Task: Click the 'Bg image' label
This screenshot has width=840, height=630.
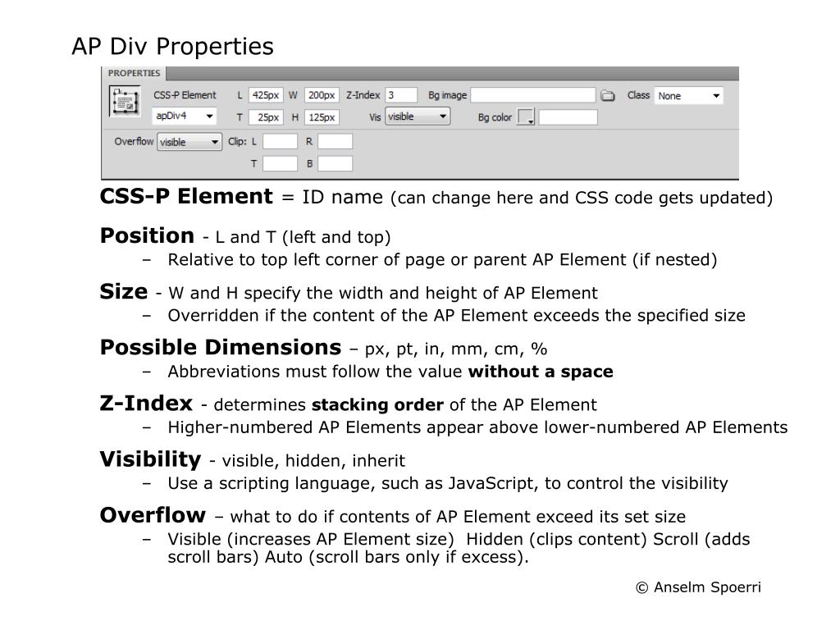Action: click(x=447, y=95)
